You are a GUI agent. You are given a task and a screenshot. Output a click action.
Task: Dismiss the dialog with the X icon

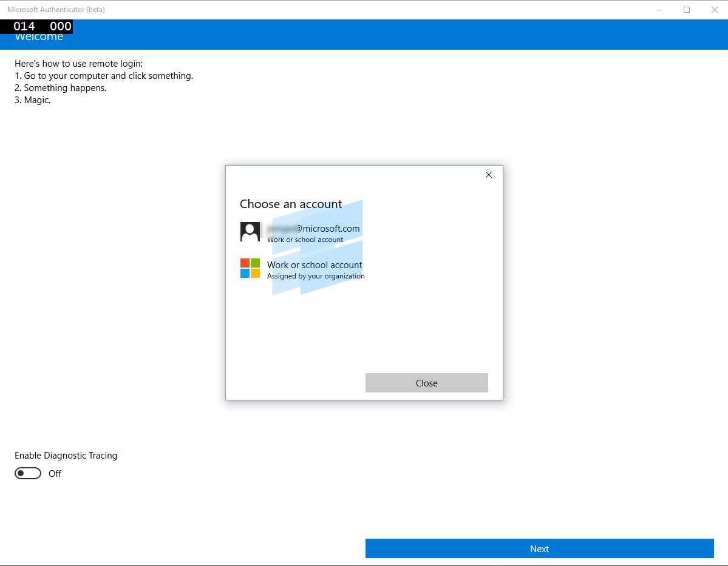click(488, 175)
